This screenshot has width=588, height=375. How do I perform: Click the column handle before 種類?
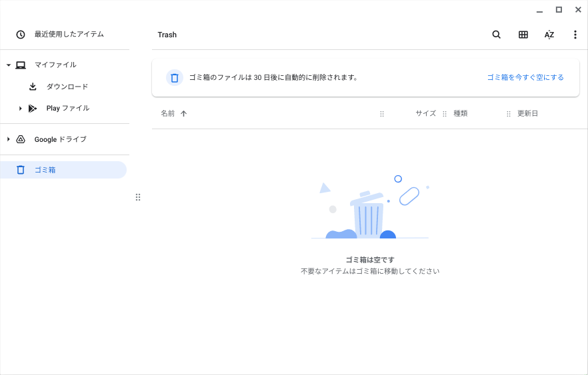click(x=445, y=113)
